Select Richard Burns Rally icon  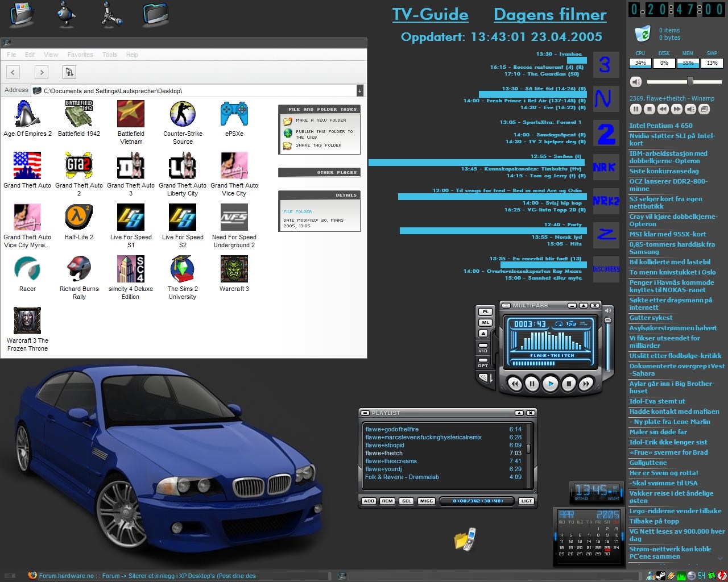coord(79,277)
